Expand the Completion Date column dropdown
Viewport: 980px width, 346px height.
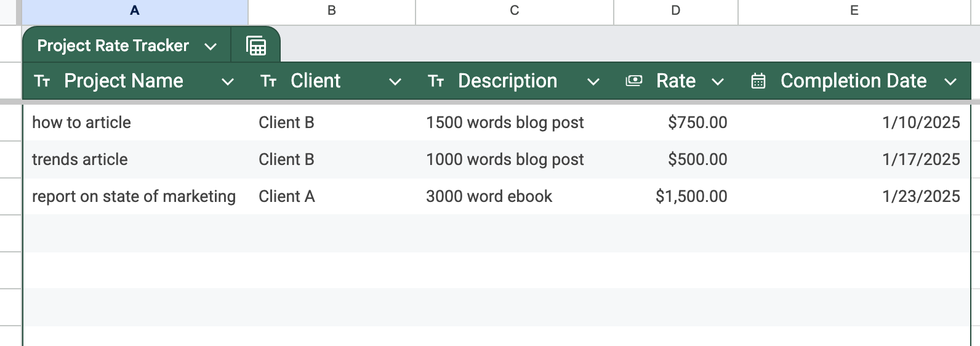point(950,82)
